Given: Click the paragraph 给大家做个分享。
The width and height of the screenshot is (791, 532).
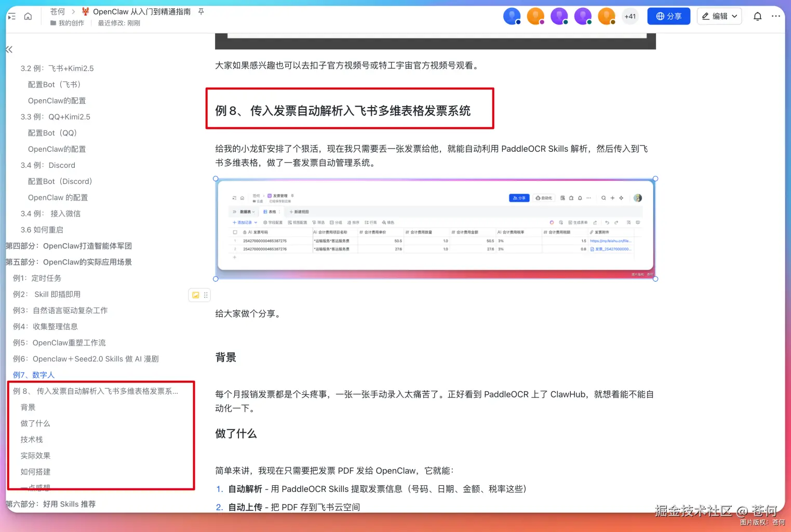Looking at the screenshot, I should [x=249, y=314].
